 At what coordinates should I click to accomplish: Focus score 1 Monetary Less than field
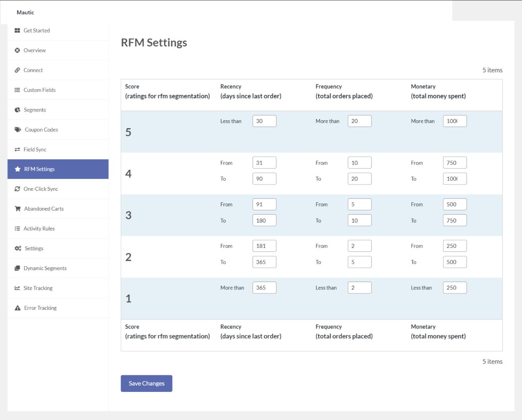[455, 288]
